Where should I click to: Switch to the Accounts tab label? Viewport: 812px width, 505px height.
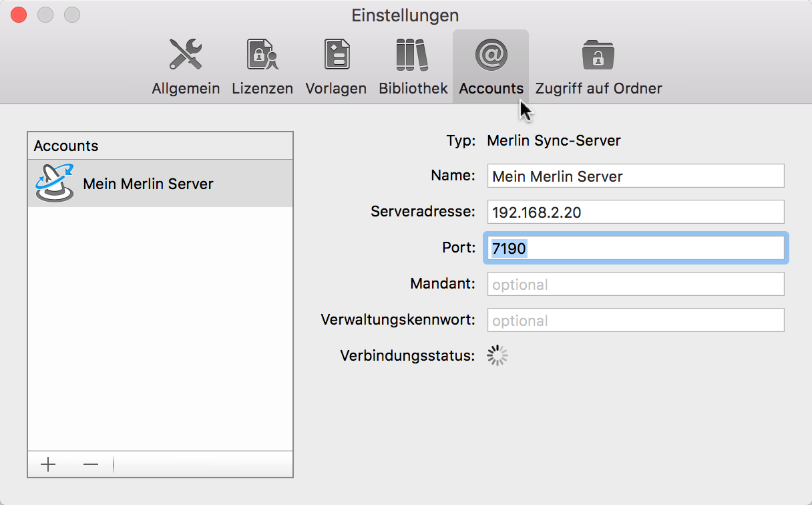(491, 88)
